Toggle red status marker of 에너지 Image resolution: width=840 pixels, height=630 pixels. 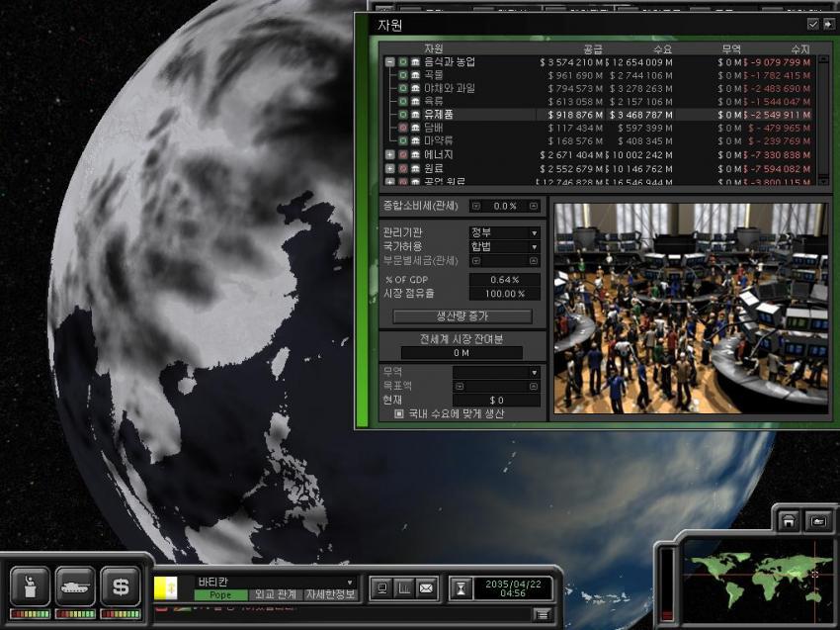point(403,155)
